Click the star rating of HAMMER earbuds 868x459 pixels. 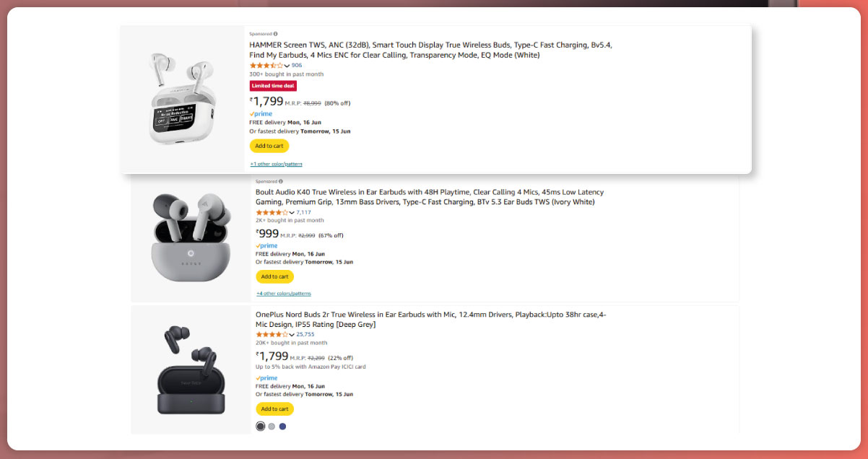tap(266, 66)
